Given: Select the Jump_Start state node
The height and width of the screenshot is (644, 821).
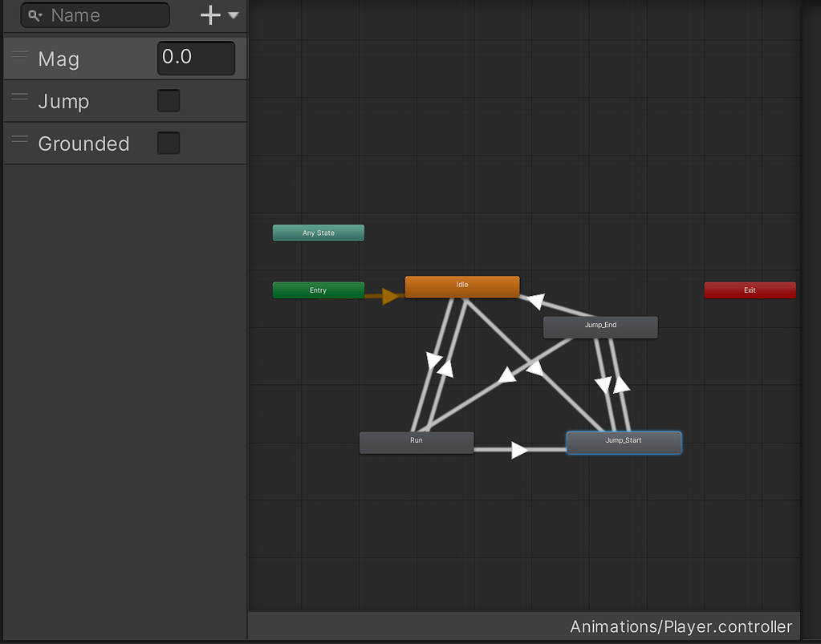Looking at the screenshot, I should [x=624, y=442].
